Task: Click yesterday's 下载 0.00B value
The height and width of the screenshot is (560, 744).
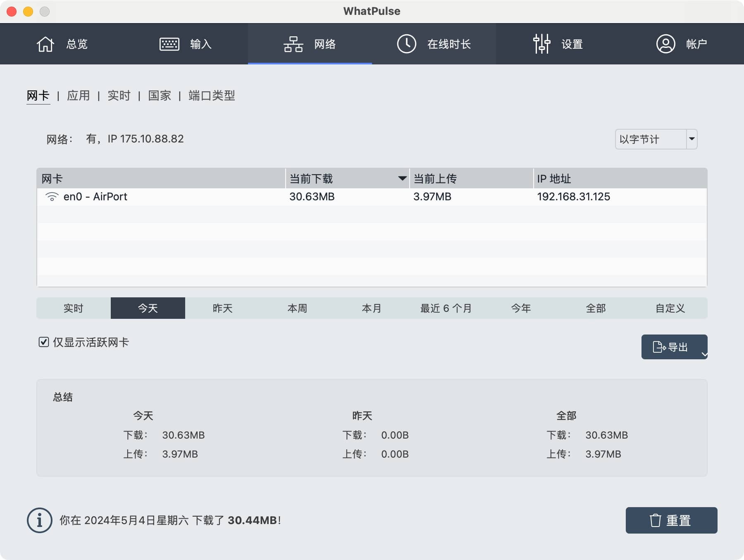Action: 395,435
